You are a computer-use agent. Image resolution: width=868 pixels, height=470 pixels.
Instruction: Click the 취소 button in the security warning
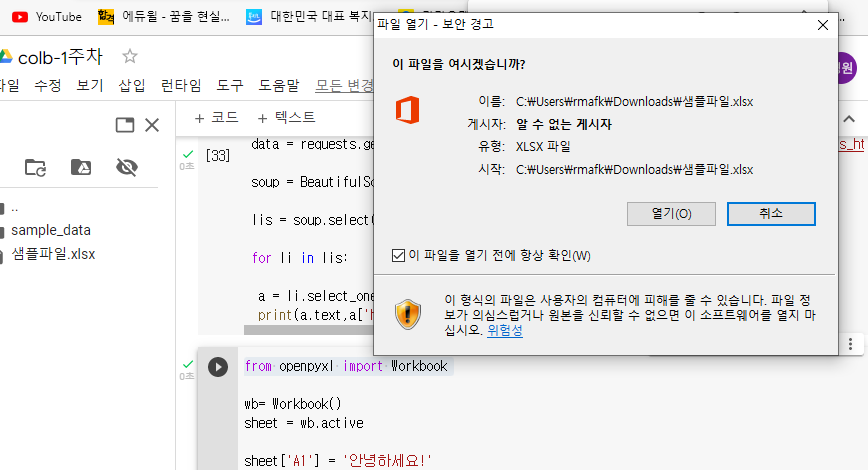[771, 214]
